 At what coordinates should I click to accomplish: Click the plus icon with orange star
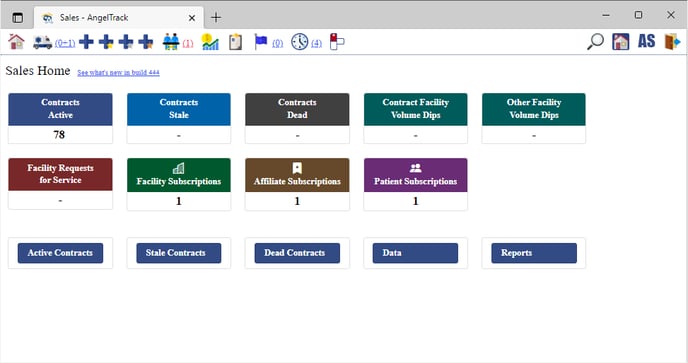click(146, 42)
